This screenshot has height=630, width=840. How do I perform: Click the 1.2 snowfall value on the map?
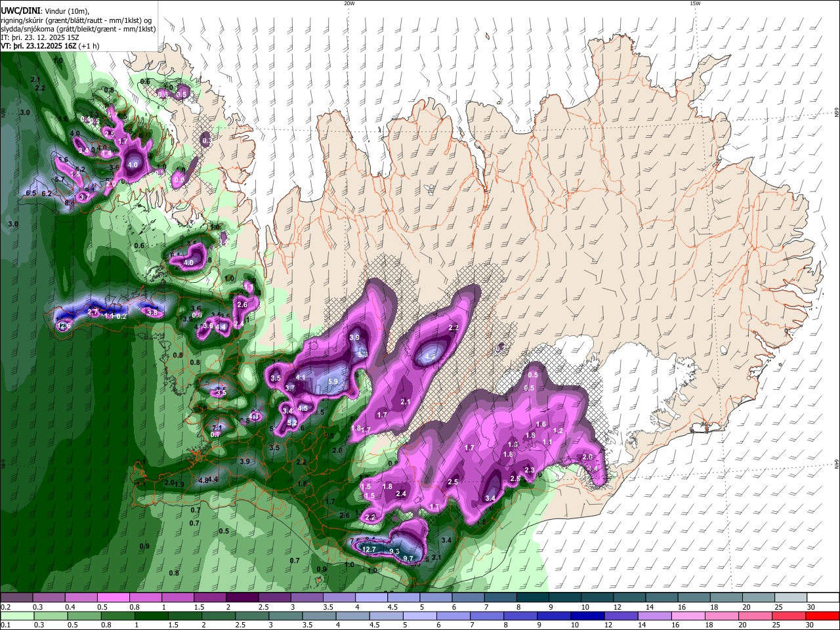tap(558, 430)
